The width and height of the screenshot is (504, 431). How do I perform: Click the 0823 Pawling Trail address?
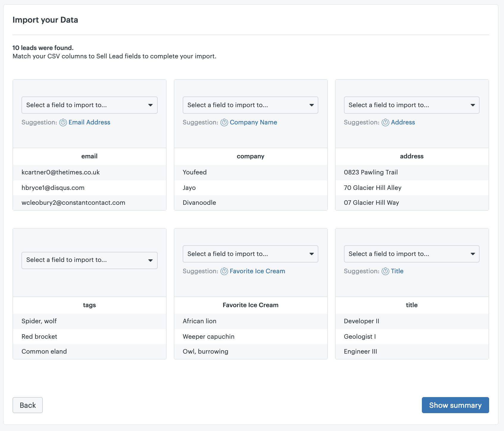click(412, 172)
